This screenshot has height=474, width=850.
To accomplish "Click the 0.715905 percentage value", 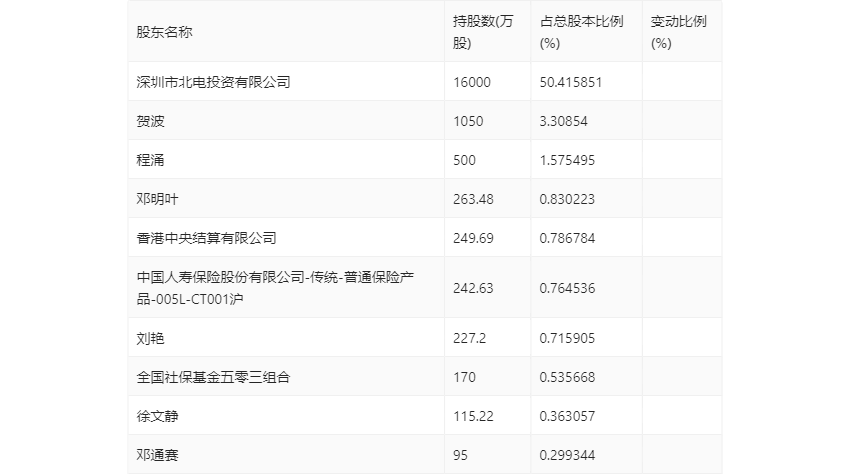I will click(x=567, y=338).
